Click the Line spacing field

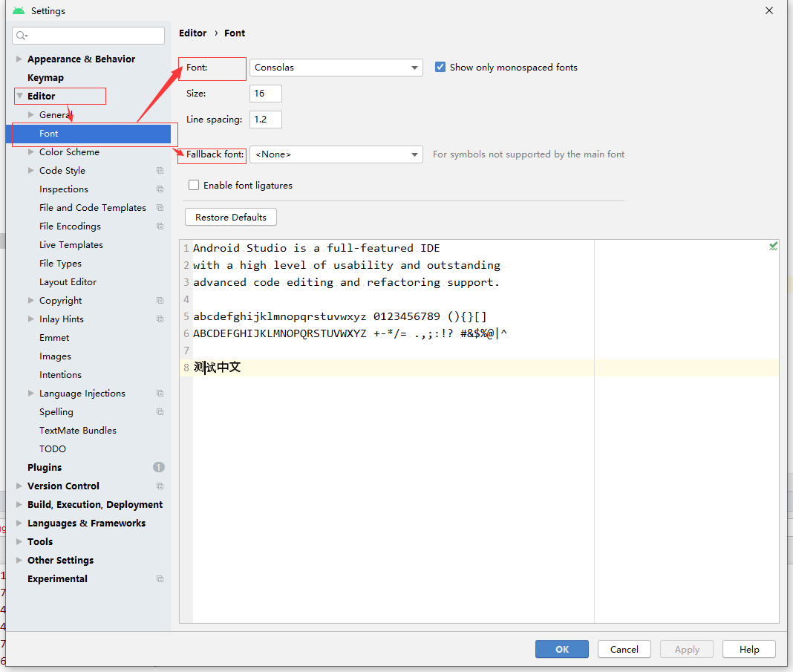(x=266, y=120)
